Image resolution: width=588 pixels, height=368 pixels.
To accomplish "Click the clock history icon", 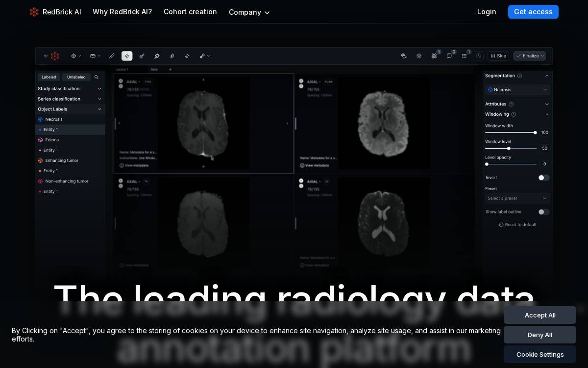I will pos(479,56).
